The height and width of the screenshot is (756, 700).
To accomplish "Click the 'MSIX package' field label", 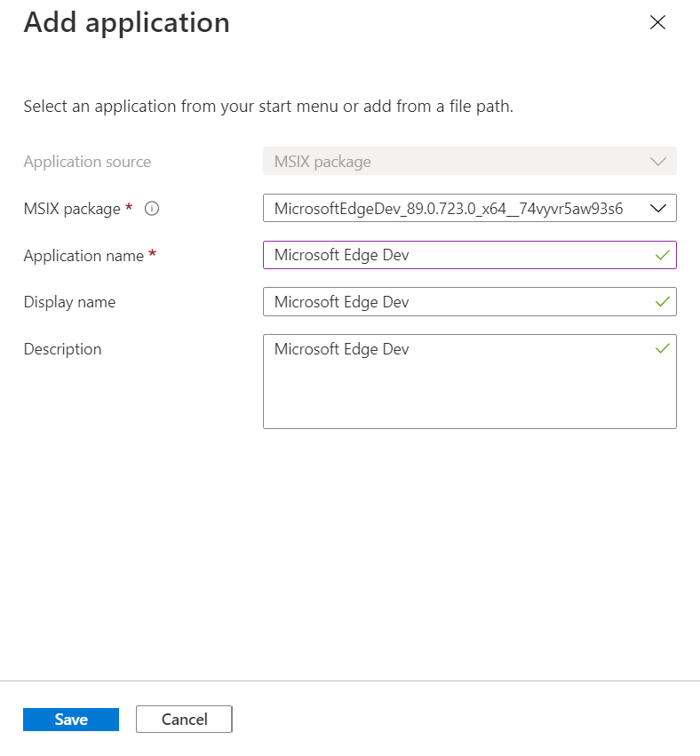I will [x=72, y=209].
